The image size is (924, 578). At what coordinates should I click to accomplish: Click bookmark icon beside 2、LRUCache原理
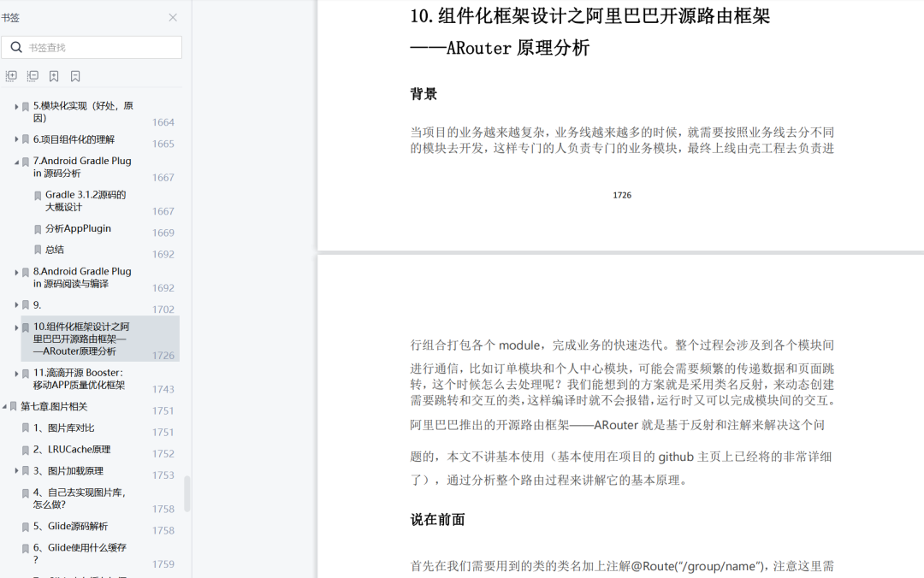pyautogui.click(x=26, y=450)
